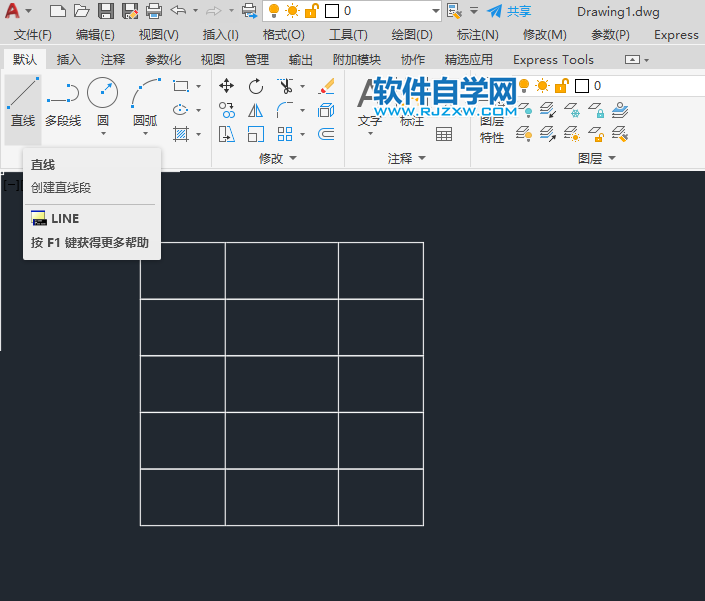Image resolution: width=705 pixels, height=601 pixels.
Task: Open the Array tool dropdown arrow
Action: coord(302,134)
